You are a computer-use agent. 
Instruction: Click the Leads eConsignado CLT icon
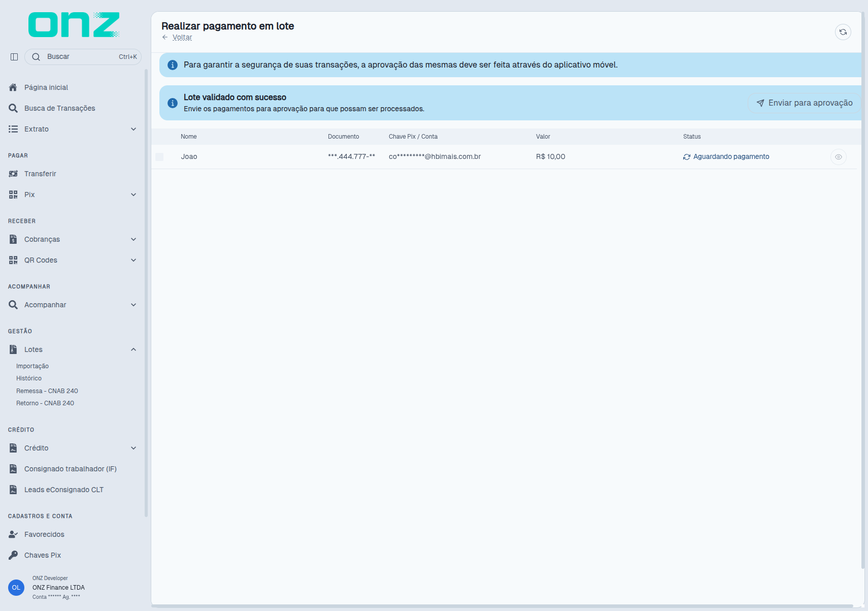click(13, 490)
